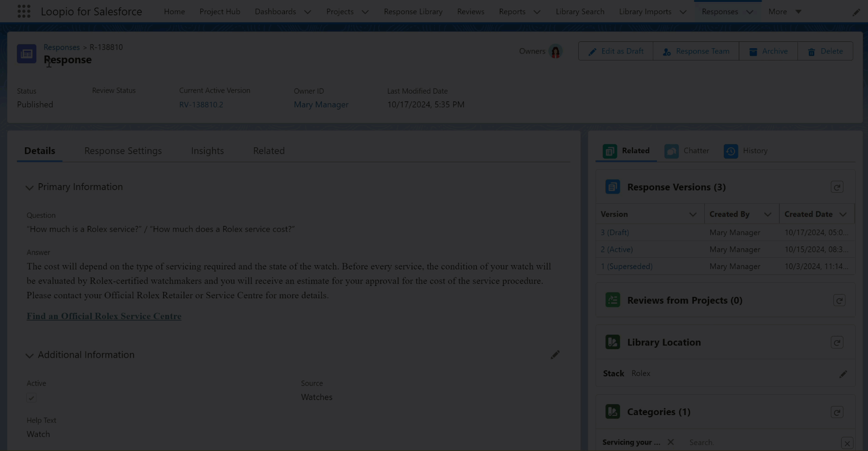Open the Projects dropdown chevron
Screen dimensions: 868x451
365,12
